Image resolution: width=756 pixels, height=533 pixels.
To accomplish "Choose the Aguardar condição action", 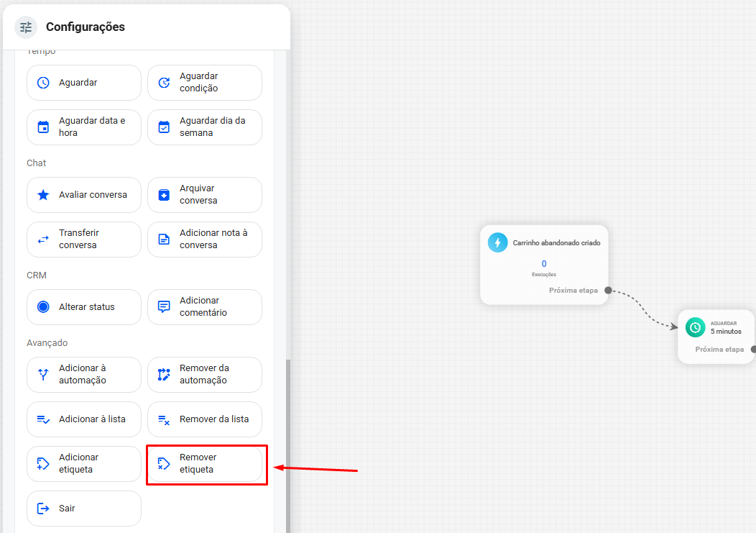I will [205, 83].
